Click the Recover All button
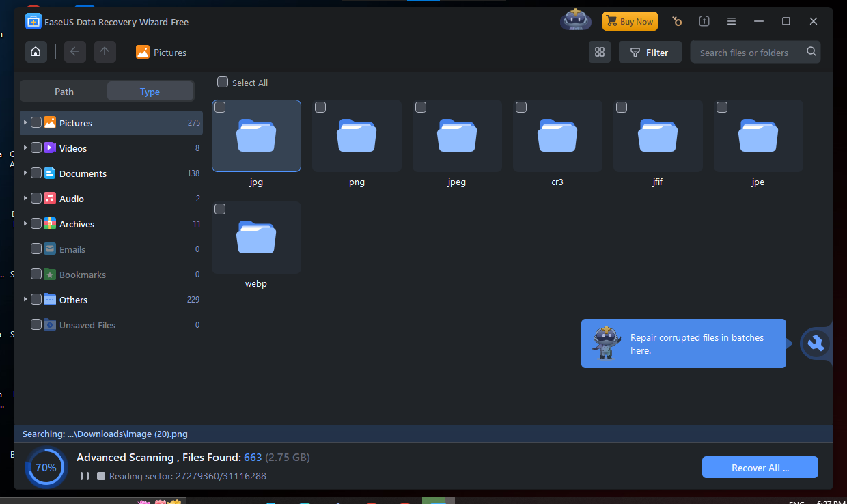The height and width of the screenshot is (504, 847). tap(760, 467)
